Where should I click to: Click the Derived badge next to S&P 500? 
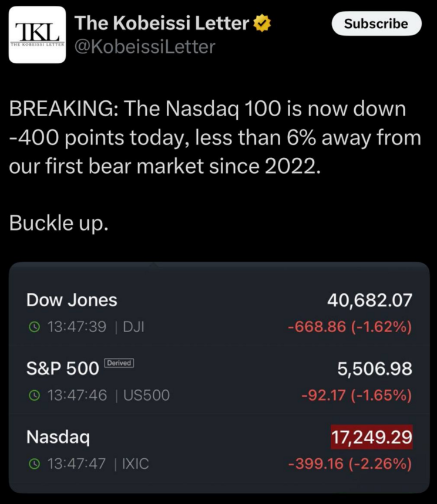pyautogui.click(x=119, y=364)
